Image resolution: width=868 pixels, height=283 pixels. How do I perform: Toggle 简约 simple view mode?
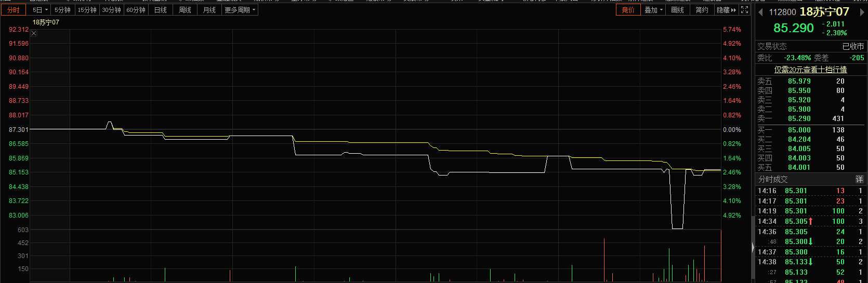click(x=702, y=10)
